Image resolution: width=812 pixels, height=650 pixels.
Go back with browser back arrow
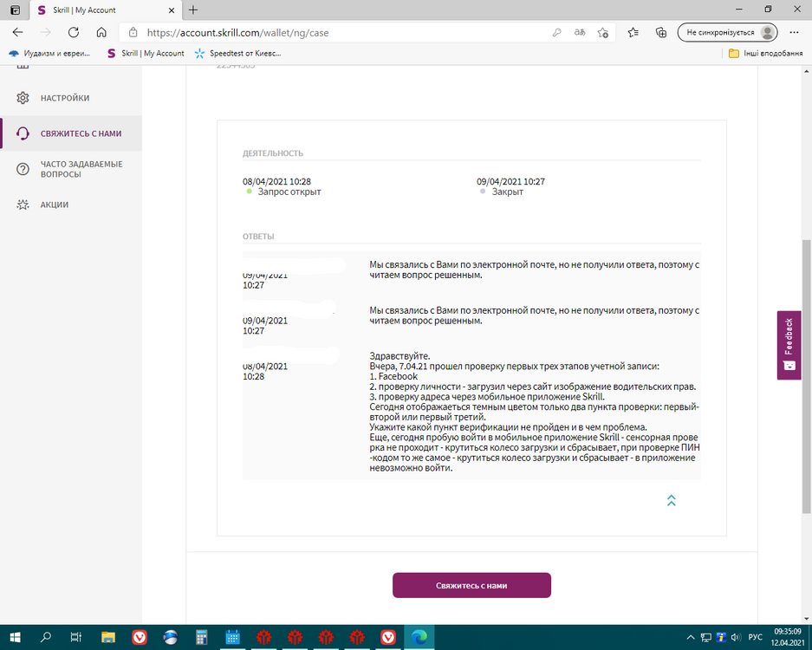coord(17,32)
